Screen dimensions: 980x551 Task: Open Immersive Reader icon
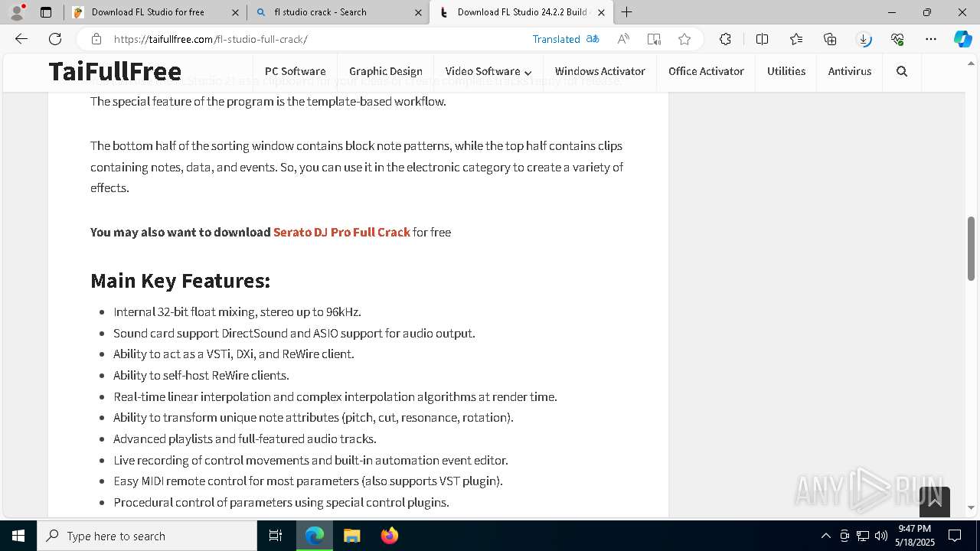(654, 39)
